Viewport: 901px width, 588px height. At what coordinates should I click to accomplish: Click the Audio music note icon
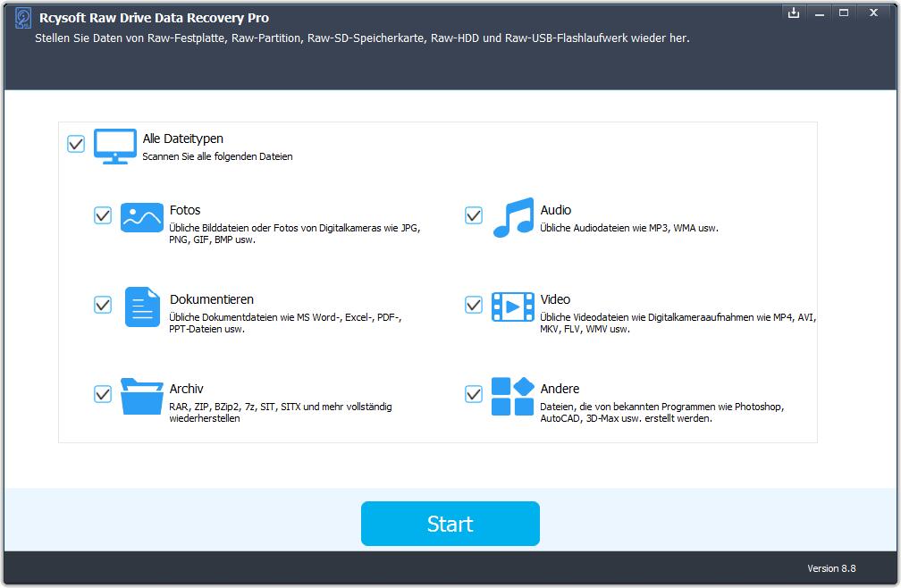(513, 218)
